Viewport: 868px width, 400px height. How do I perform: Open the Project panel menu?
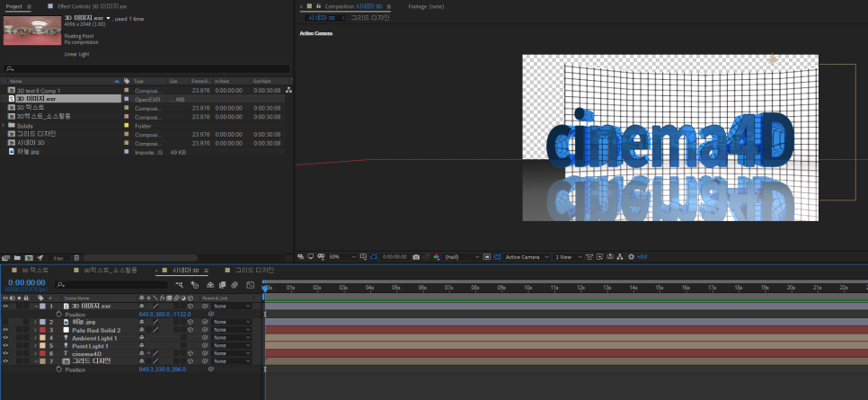coord(29,6)
